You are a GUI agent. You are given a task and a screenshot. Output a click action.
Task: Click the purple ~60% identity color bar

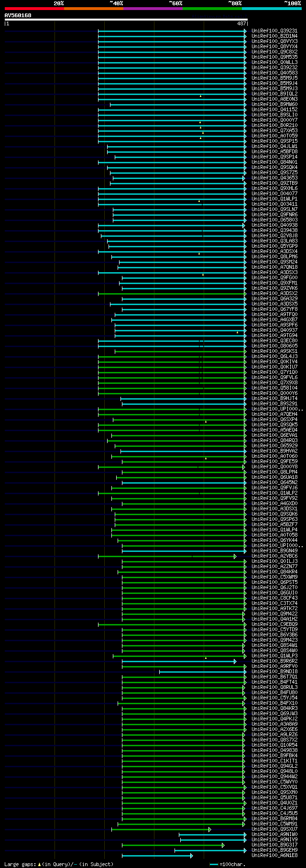[x=153, y=9]
